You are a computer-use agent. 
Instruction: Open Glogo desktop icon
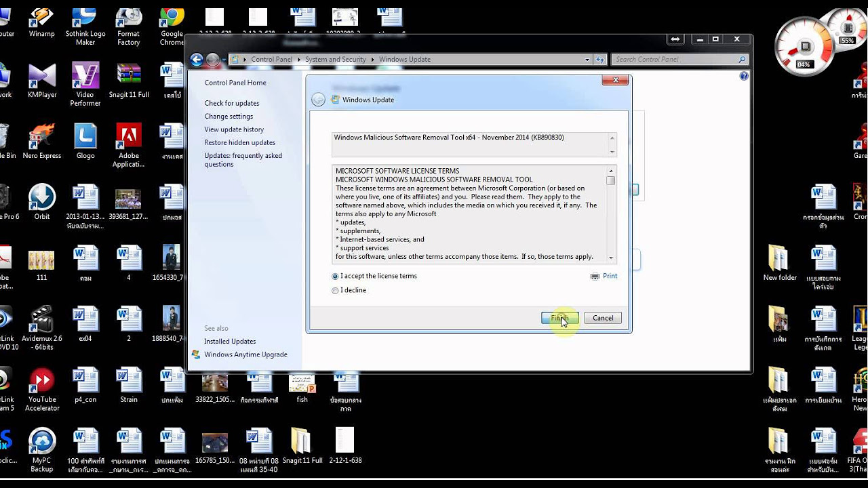(x=85, y=141)
